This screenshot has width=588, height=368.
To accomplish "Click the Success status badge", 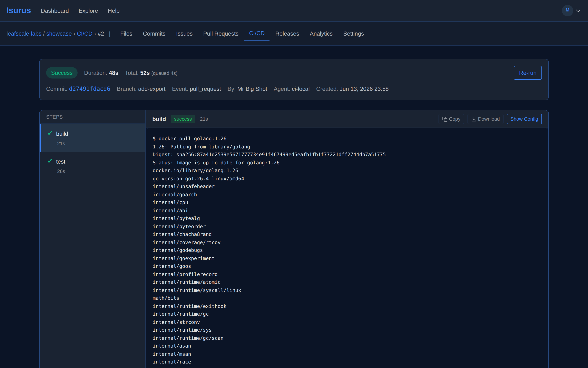I will click(x=62, y=73).
